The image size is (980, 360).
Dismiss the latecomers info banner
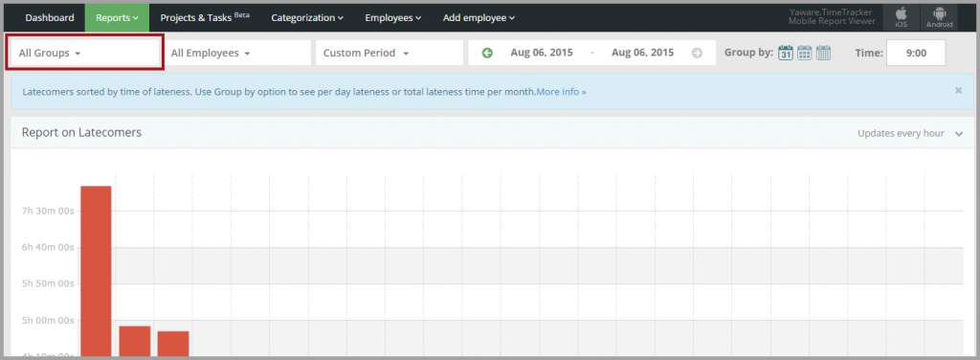click(958, 91)
